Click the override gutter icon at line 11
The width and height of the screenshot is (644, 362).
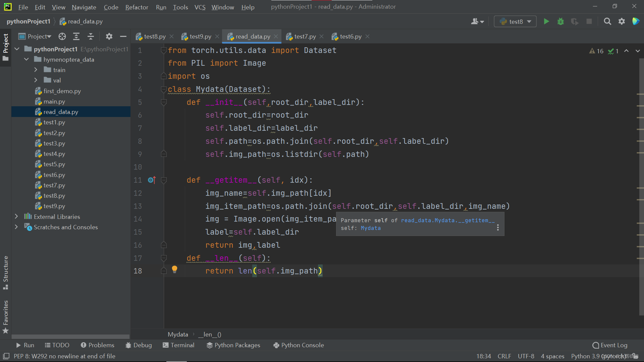[x=152, y=180]
